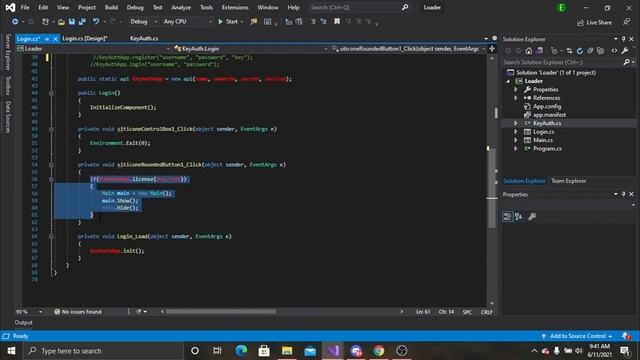Screen dimensions: 640x360
Task: Open the notifications icon in the status bar
Action: click(x=627, y=336)
